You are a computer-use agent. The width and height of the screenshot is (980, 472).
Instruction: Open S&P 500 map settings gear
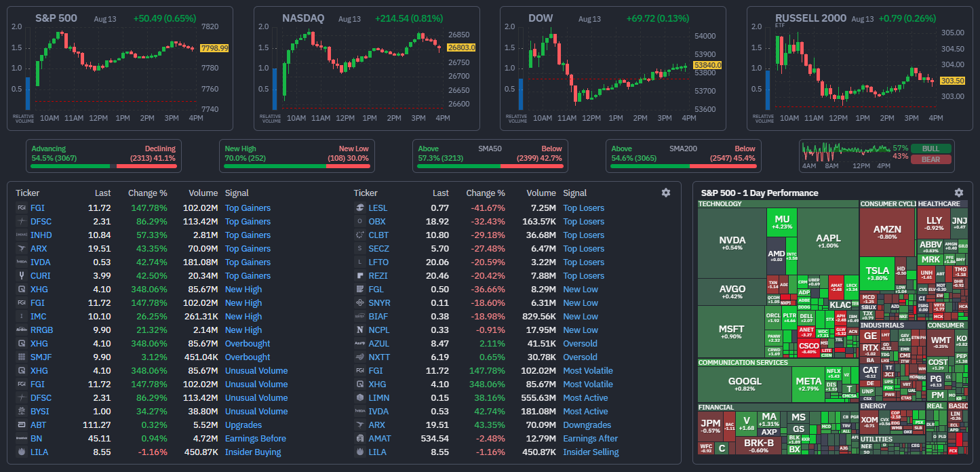(x=958, y=193)
